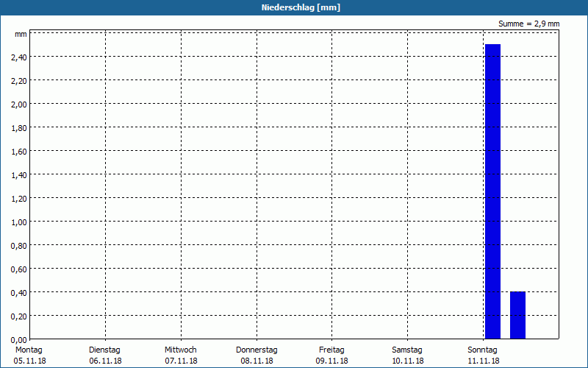This screenshot has width=588, height=368.
Task: Click the 'Samstag' day label
Action: click(x=407, y=350)
